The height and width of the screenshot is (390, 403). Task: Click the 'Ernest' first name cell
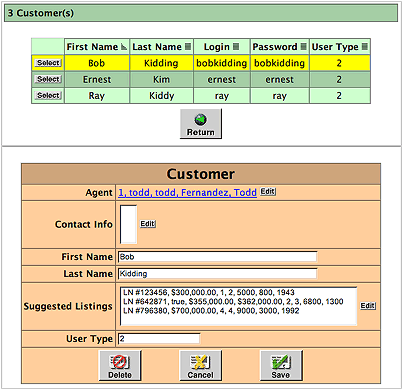[97, 79]
